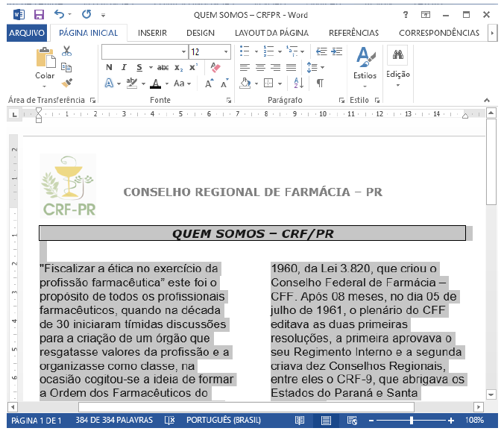This screenshot has width=504, height=434.
Task: Open multilevel list dropdown
Action: point(303,51)
